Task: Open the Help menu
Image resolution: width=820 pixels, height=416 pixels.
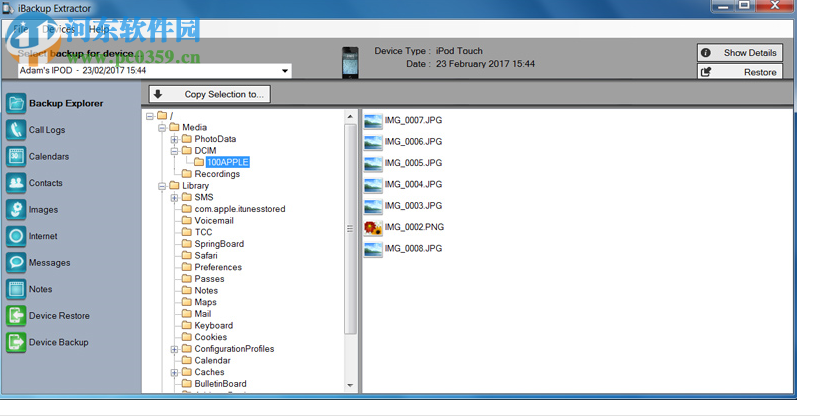Action: click(98, 29)
